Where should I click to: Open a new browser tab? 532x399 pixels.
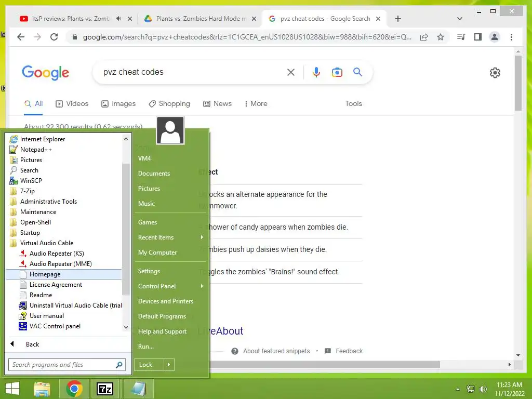[x=398, y=19]
